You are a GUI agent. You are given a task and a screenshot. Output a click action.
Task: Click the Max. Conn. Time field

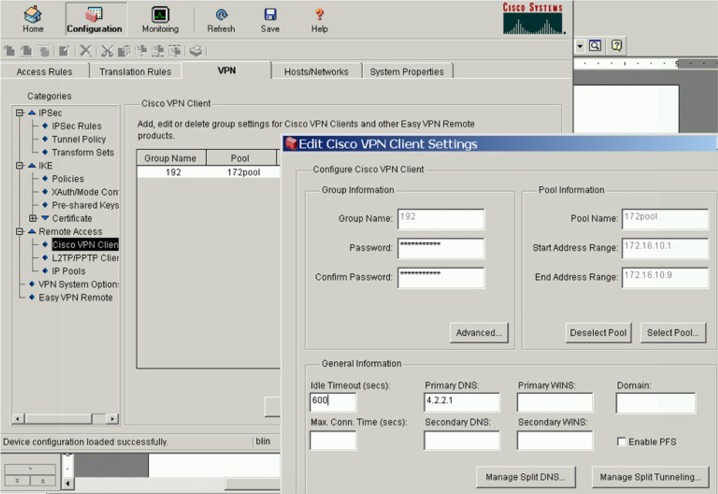click(333, 440)
